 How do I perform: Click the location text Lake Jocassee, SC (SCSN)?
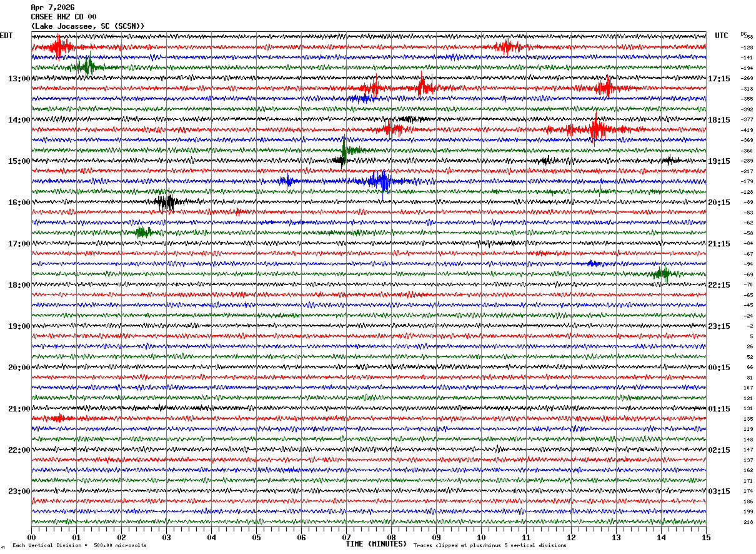(x=88, y=26)
